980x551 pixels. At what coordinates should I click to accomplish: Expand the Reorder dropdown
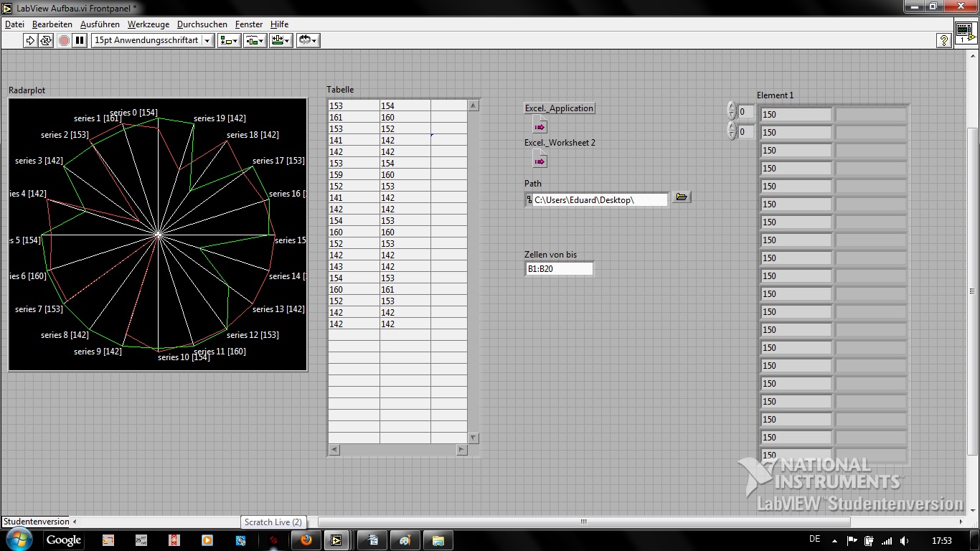308,41
